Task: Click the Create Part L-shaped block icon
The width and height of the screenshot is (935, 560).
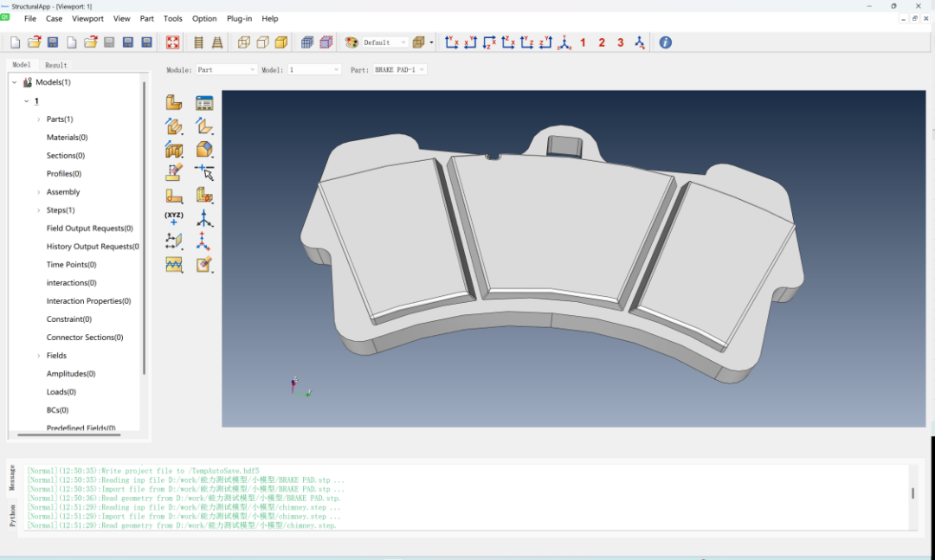Action: coord(173,103)
